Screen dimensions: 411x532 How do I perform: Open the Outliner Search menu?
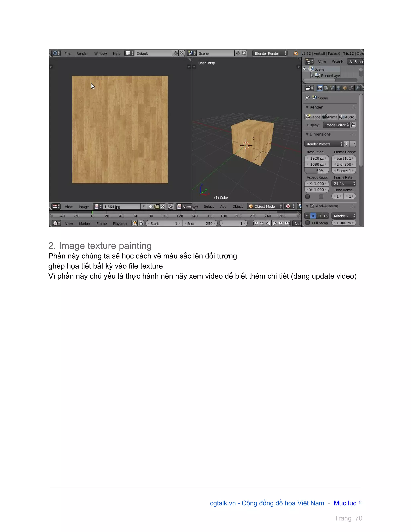click(x=338, y=62)
